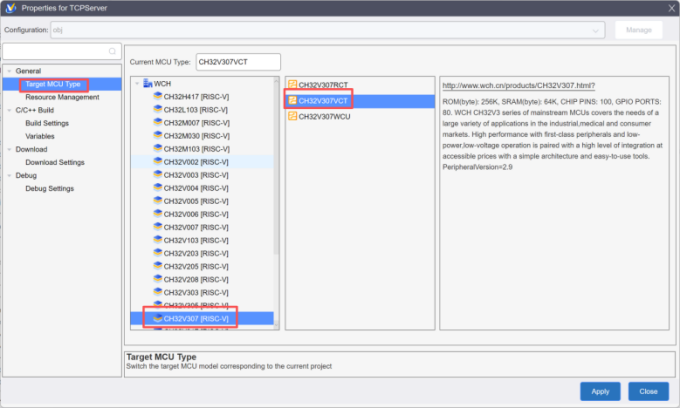681x409 pixels.
Task: Collapse the WCH vendor tree node
Action: 137,83
